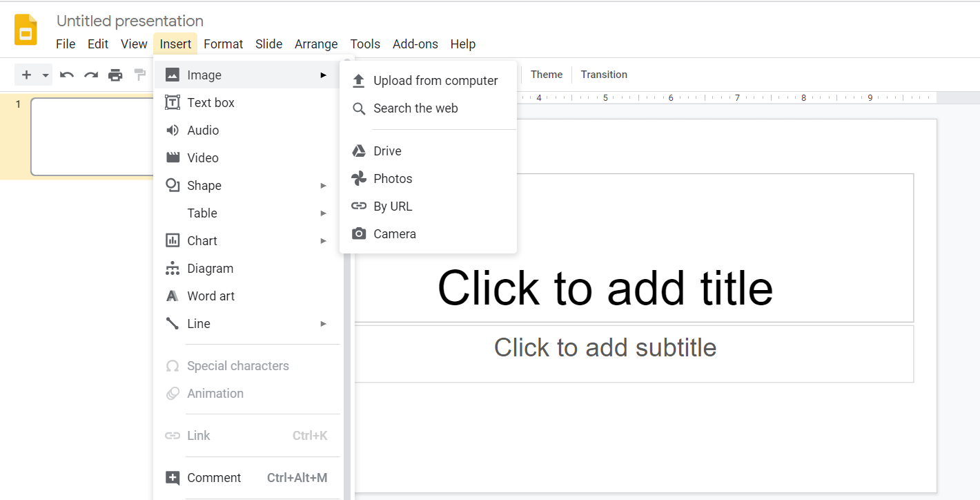Choose Photos as image source
Viewport: 980px width, 500px height.
[428, 178]
